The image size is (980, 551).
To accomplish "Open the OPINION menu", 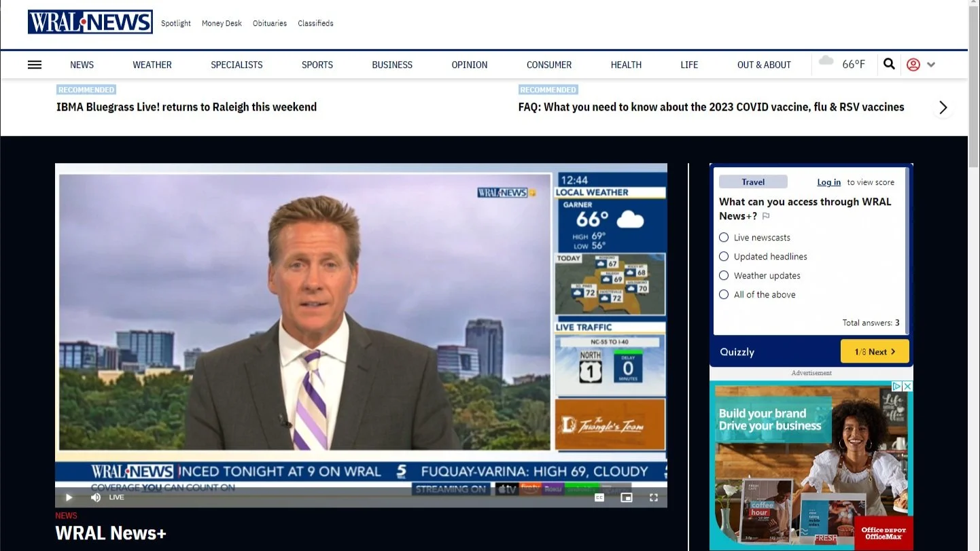I will (x=470, y=65).
